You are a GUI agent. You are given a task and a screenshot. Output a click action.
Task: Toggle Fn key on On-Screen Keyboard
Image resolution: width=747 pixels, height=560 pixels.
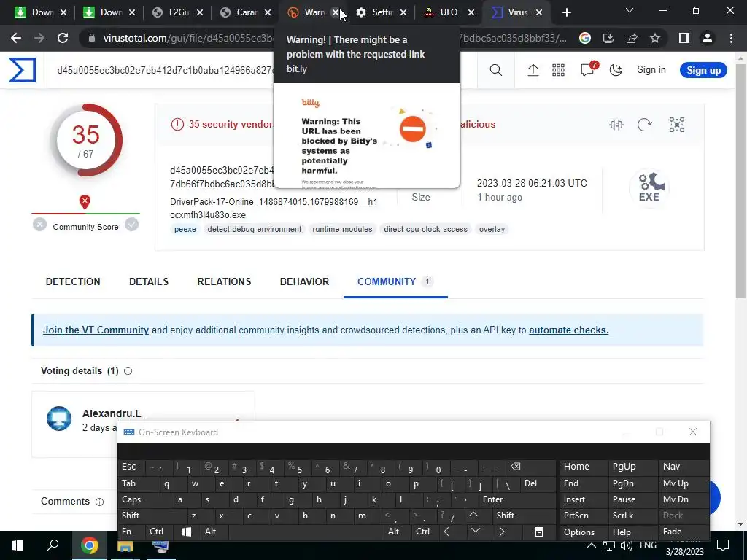click(x=131, y=532)
